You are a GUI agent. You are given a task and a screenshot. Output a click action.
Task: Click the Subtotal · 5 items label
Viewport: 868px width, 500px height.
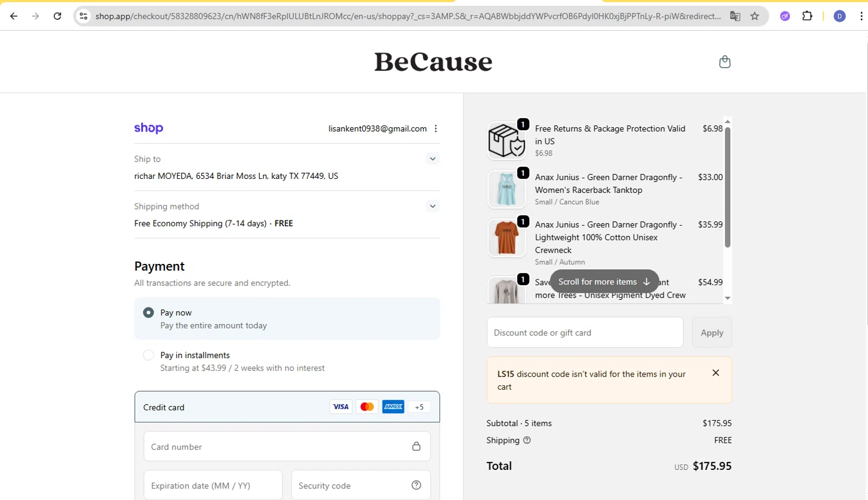[519, 423]
